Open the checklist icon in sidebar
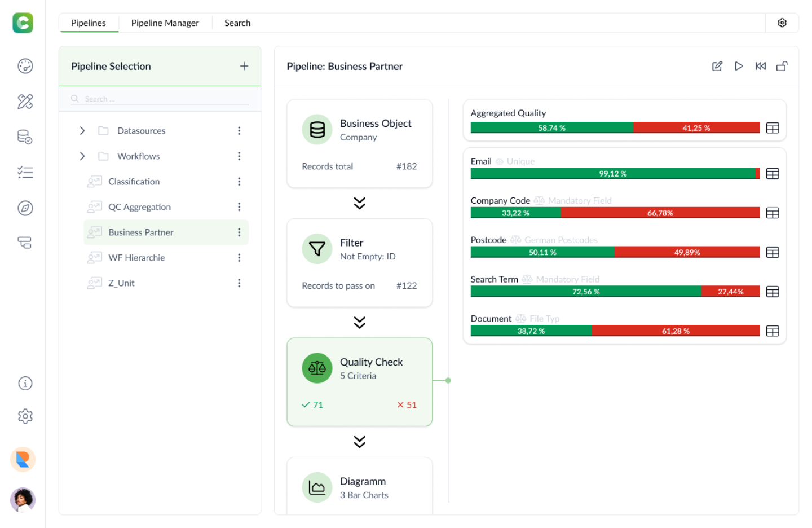Screen dimensions: 812x528 25,173
